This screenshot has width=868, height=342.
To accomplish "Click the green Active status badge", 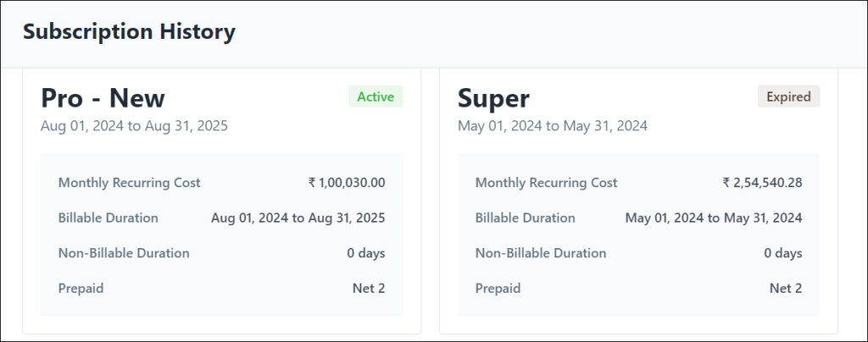I will [x=376, y=97].
